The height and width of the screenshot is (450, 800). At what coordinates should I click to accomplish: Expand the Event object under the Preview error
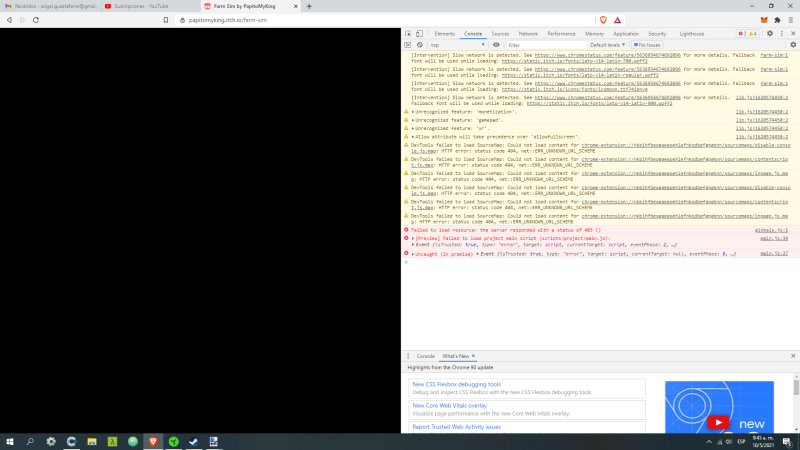point(413,245)
